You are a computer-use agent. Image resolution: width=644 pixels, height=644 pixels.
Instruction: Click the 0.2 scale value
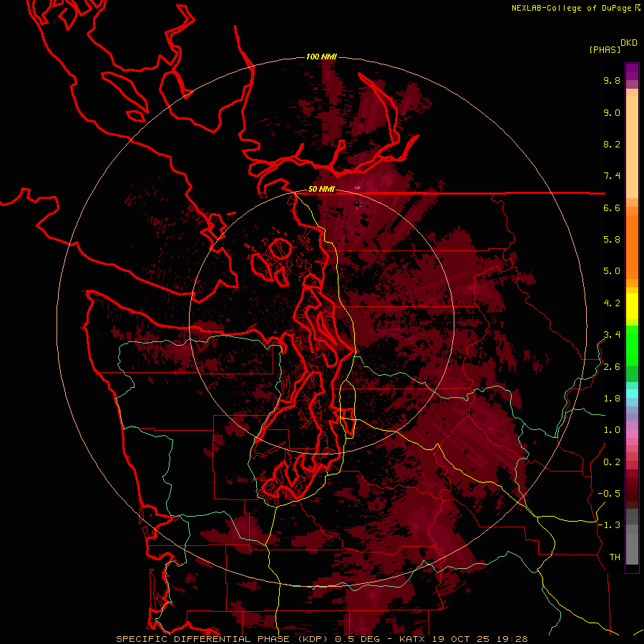click(x=612, y=462)
